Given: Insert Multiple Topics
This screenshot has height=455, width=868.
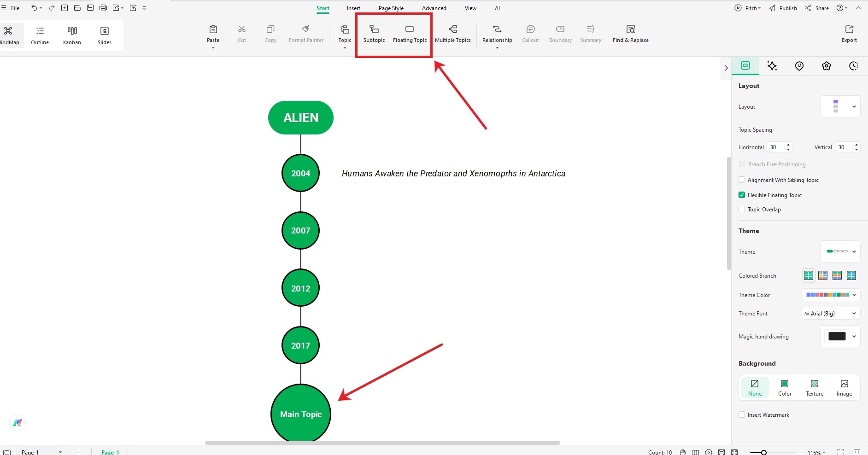Looking at the screenshot, I should [453, 34].
